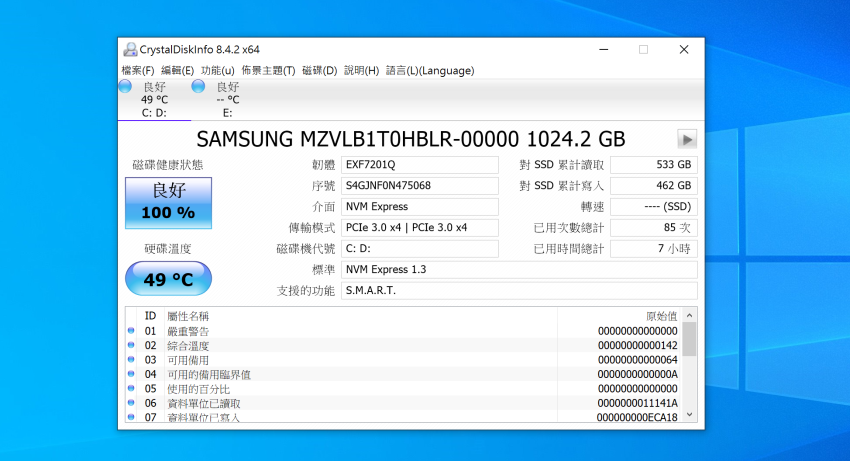Click the total host reads value 533 GB
The image size is (850, 461).
[x=654, y=165]
